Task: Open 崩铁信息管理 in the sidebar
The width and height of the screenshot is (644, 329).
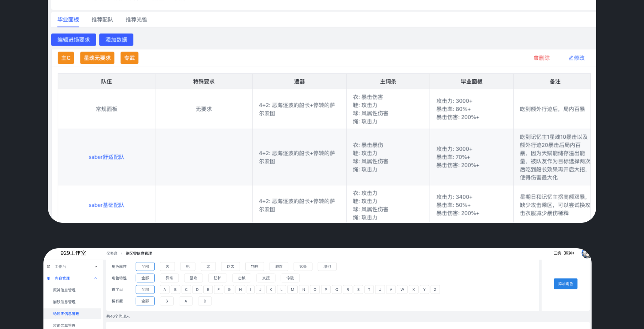Action: click(64, 302)
